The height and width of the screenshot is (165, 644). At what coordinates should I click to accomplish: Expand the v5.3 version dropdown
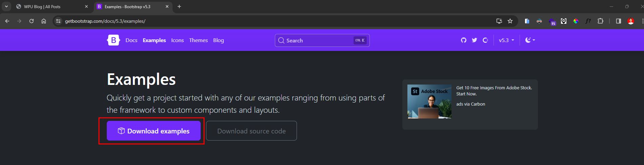pyautogui.click(x=506, y=40)
